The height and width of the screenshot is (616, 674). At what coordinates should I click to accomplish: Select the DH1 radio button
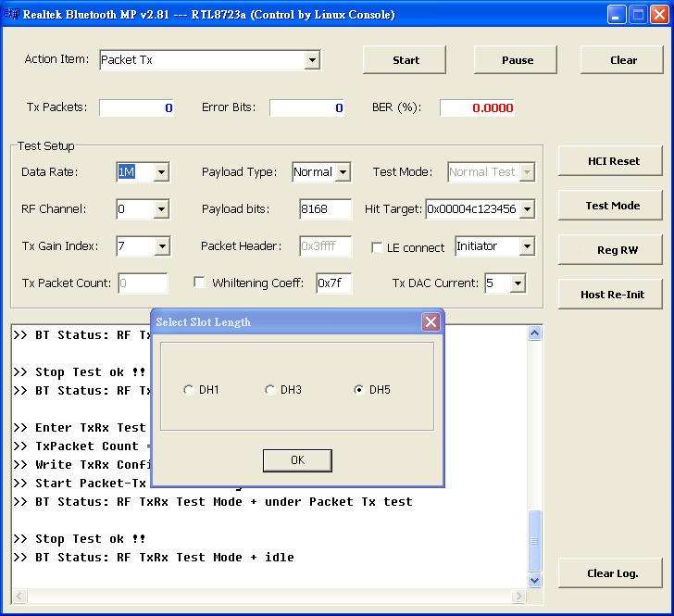pyautogui.click(x=200, y=390)
